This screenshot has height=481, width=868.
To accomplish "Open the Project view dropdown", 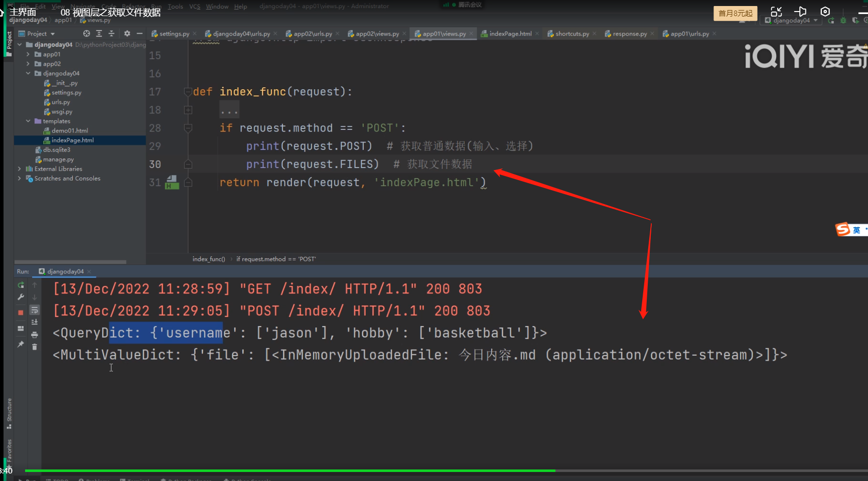I will click(37, 34).
